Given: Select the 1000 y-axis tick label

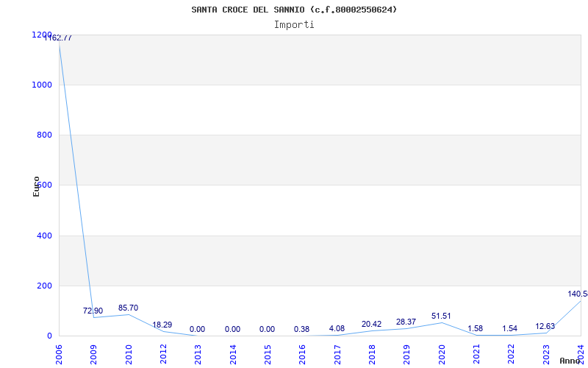Looking at the screenshot, I should [42, 85].
